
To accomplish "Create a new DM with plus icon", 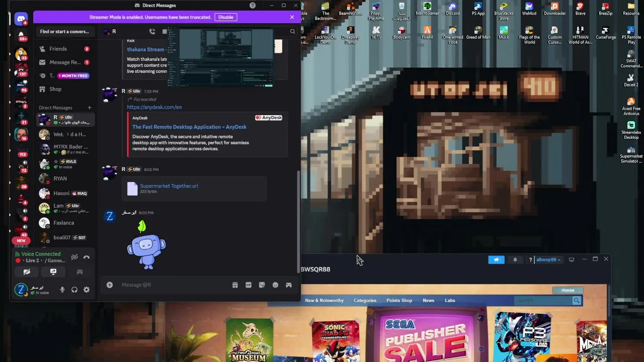I will (90, 108).
